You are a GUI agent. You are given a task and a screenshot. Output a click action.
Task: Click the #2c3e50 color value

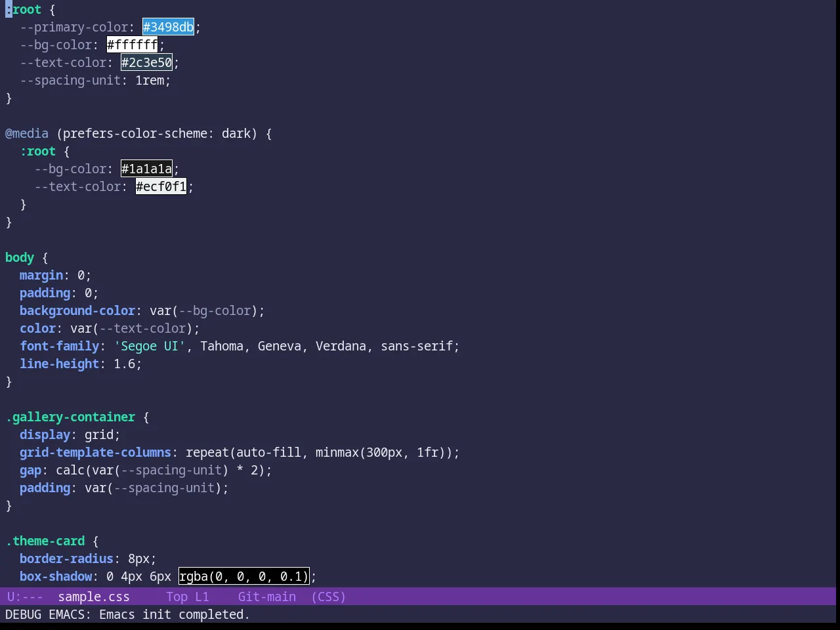tap(146, 62)
